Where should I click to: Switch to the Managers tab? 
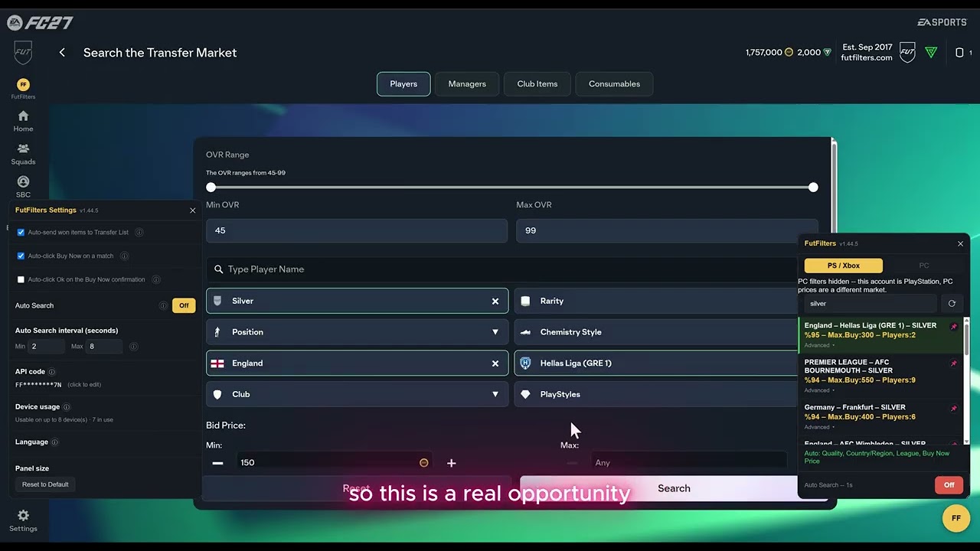click(x=467, y=84)
